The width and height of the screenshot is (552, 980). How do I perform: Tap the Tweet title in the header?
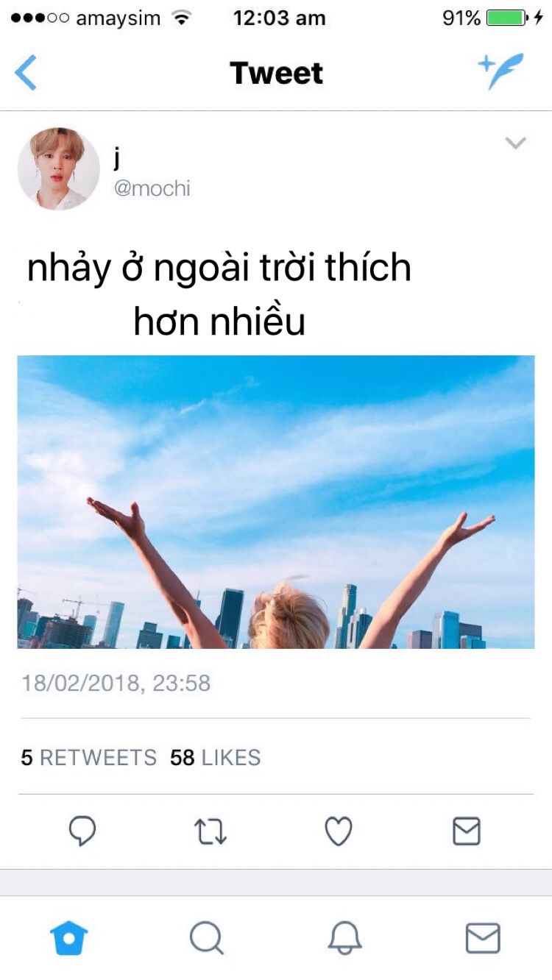point(277,73)
